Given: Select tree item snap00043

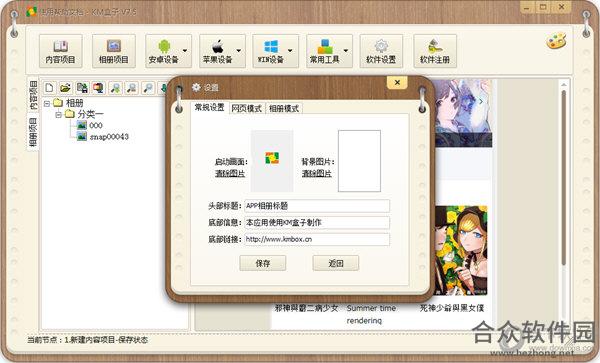Looking at the screenshot, I should 109,137.
